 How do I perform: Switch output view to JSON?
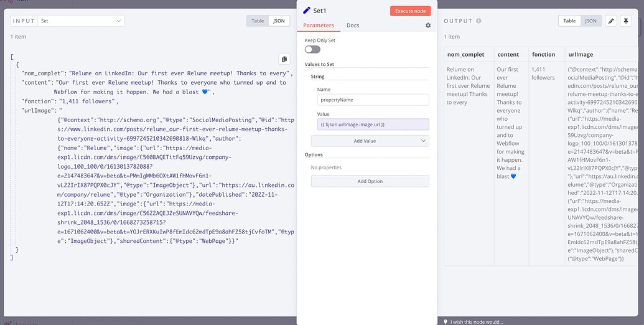tap(590, 21)
